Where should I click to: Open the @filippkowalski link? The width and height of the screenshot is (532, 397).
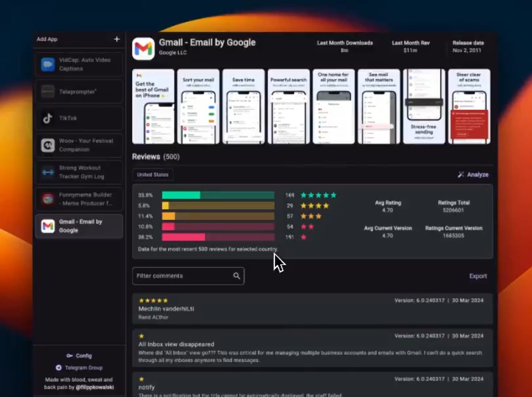pyautogui.click(x=95, y=387)
